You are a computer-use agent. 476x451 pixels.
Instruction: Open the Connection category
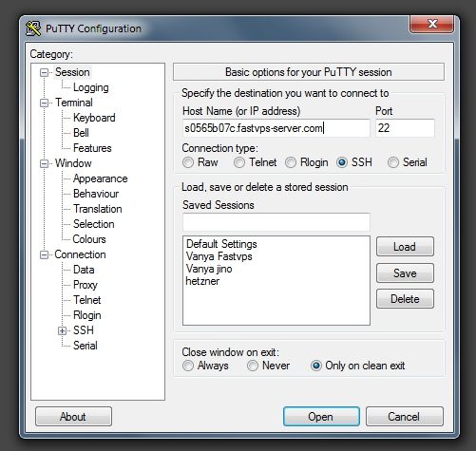(x=80, y=254)
